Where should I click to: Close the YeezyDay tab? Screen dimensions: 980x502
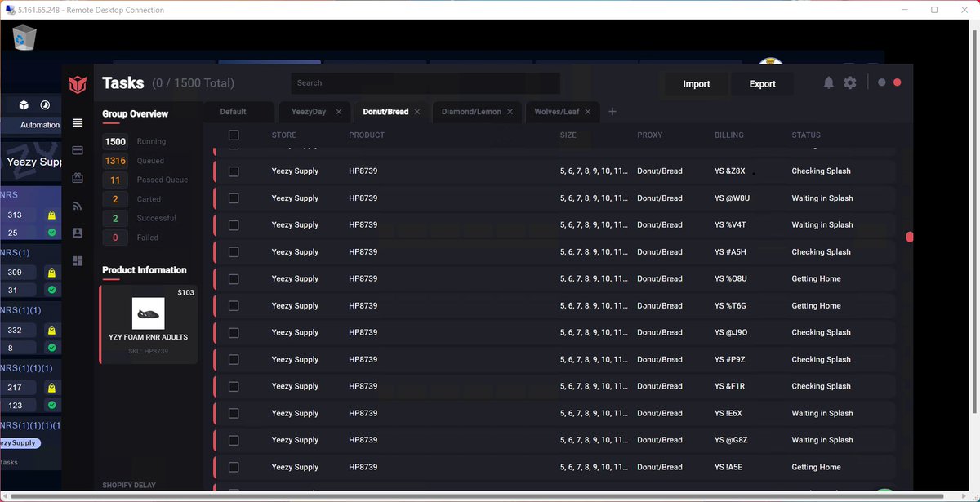coord(339,112)
